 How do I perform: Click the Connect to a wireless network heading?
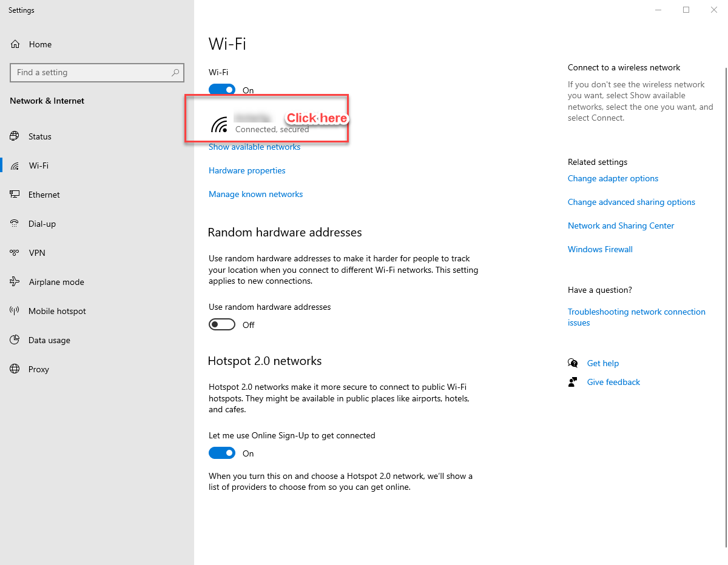tap(624, 67)
